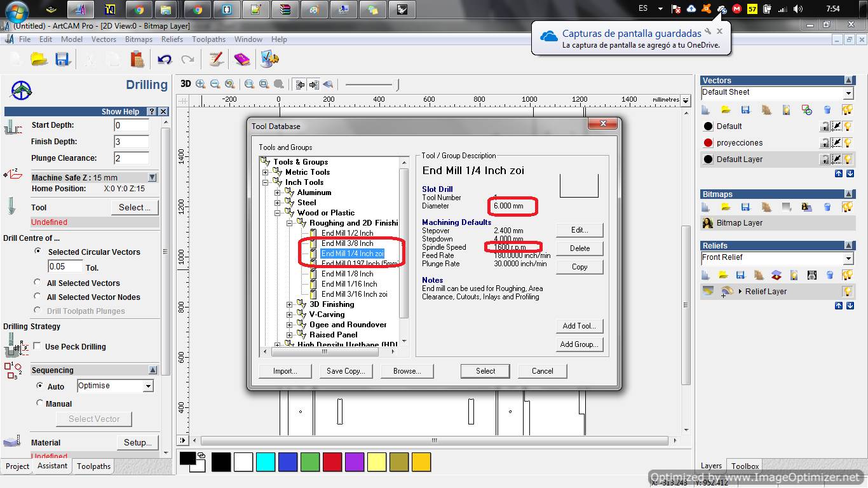Toggle lock on the Default Layer row
Screen dimensions: 868x488
click(x=825, y=159)
